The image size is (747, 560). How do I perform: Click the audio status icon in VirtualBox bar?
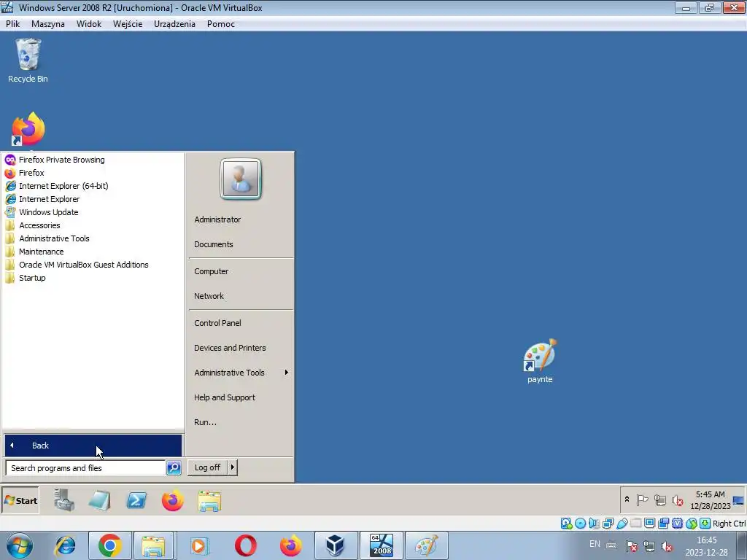[594, 524]
